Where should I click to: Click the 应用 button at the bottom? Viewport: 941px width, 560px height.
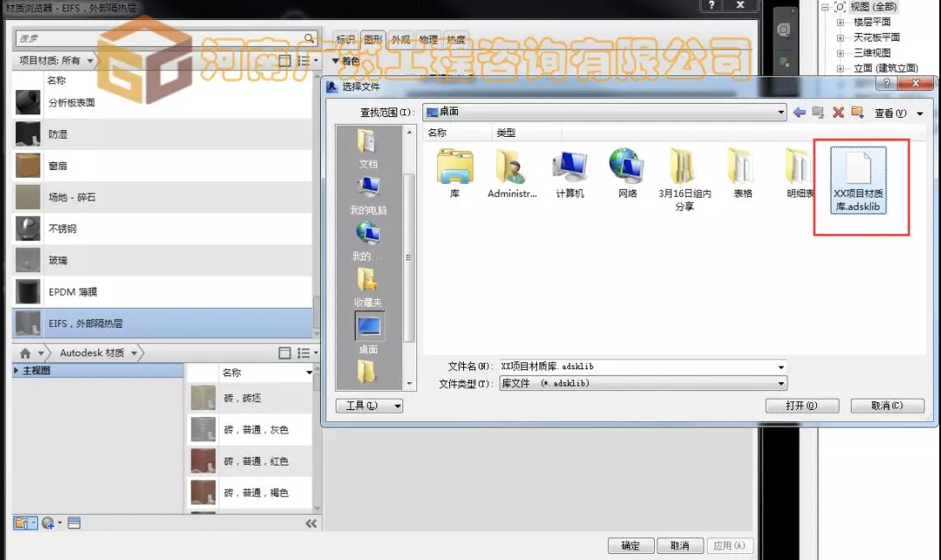click(x=731, y=545)
